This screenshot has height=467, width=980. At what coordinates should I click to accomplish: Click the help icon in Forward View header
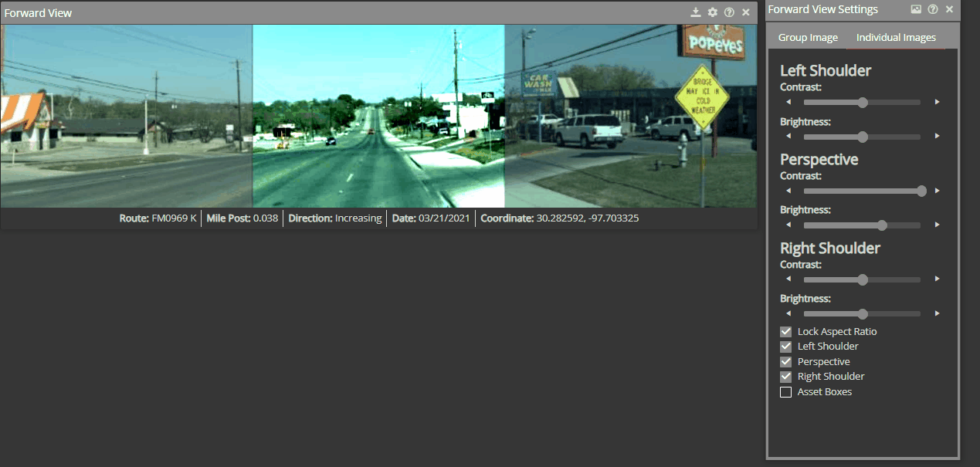729,12
